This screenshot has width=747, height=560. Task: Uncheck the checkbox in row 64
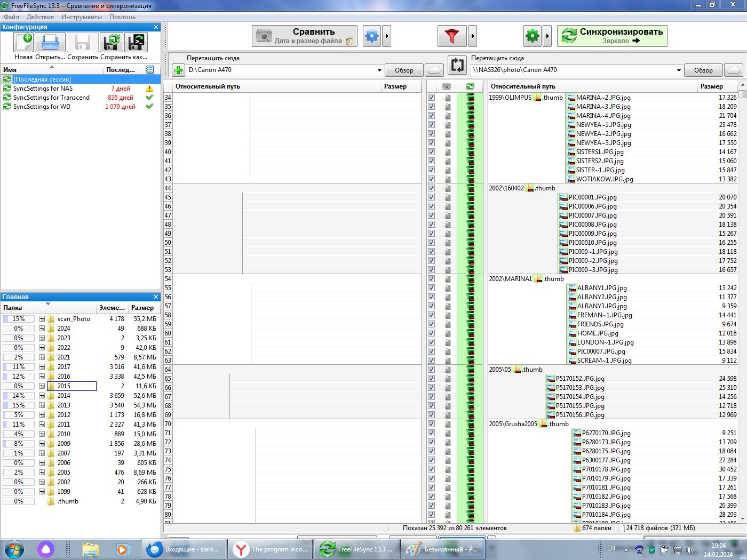click(431, 370)
